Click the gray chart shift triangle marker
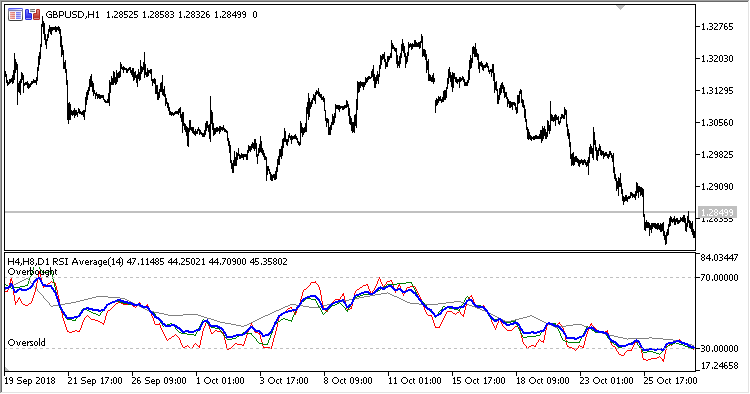The width and height of the screenshot is (750, 394). point(620,8)
